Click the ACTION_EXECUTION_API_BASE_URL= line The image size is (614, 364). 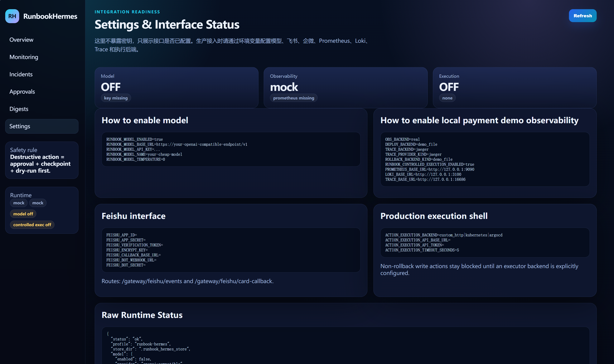(418, 240)
